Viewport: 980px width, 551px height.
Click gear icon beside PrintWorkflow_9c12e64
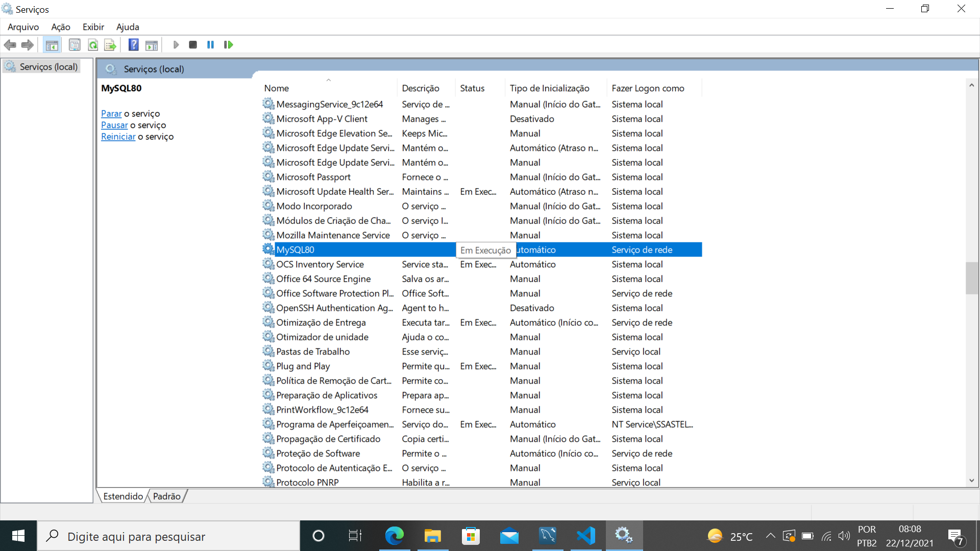(x=268, y=409)
